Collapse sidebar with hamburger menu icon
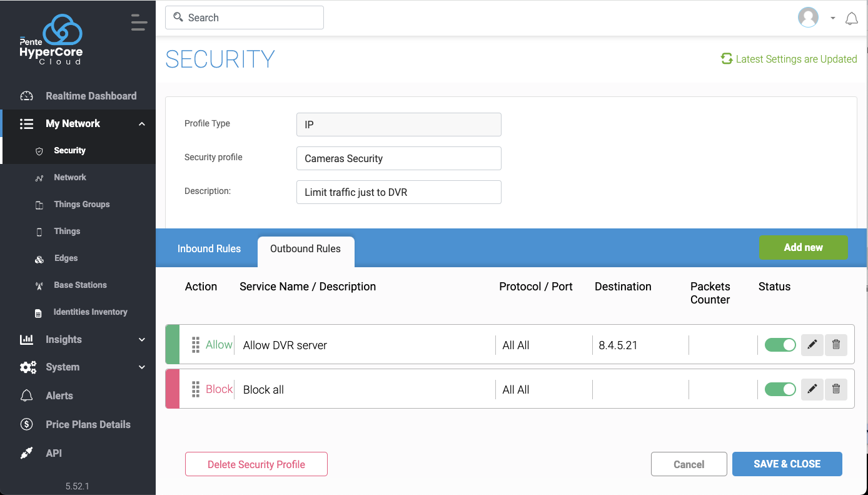 pyautogui.click(x=139, y=23)
